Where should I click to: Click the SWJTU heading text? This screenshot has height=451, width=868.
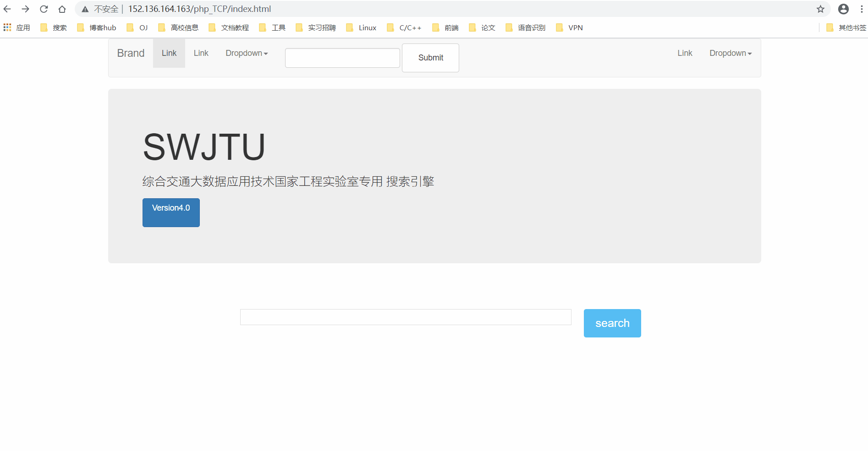tap(204, 147)
